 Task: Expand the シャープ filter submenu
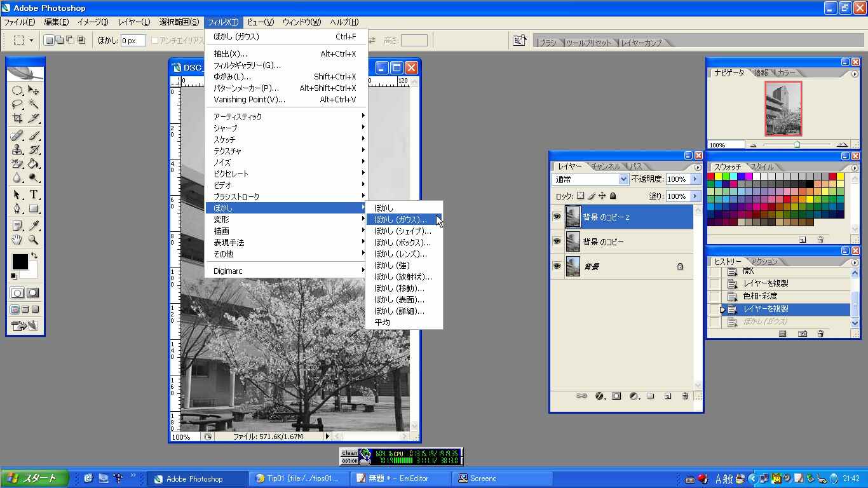(287, 128)
